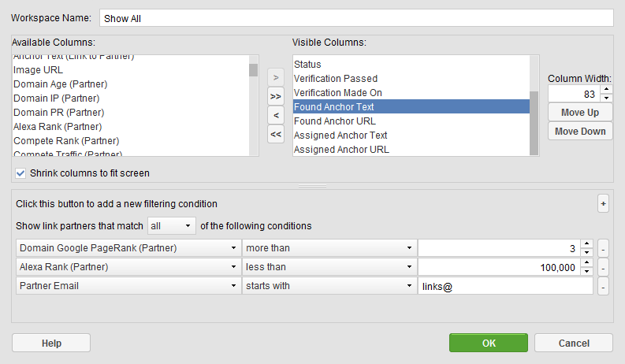
Task: Open the 'starts with' operator dropdown
Action: pos(329,286)
